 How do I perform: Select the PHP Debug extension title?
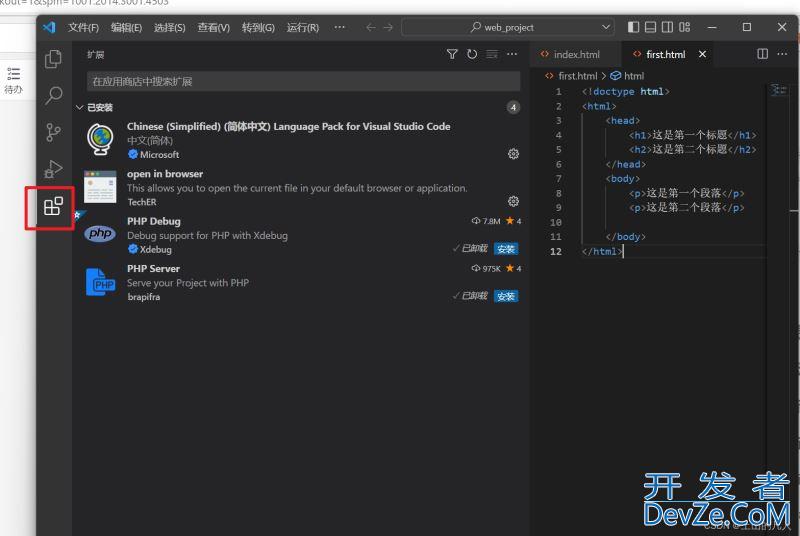pyautogui.click(x=154, y=221)
